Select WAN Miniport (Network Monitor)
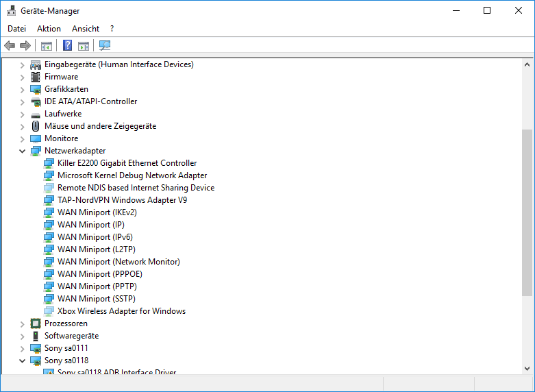The height and width of the screenshot is (392, 535). tap(119, 262)
